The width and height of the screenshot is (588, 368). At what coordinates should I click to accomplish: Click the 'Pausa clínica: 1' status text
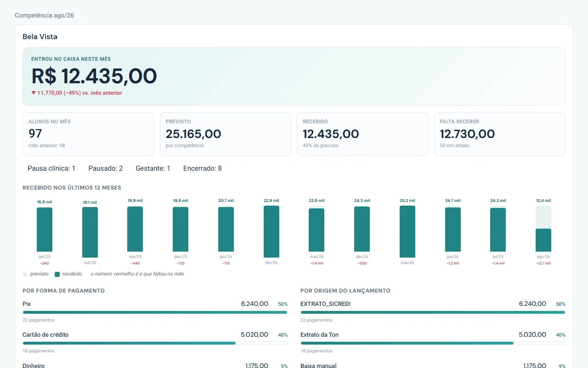(51, 168)
